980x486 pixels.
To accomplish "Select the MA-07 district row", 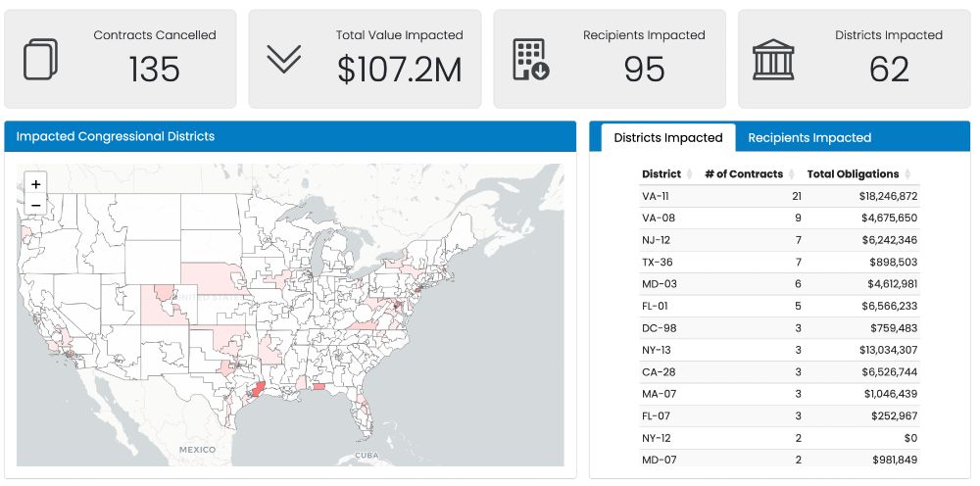I will tap(779, 394).
